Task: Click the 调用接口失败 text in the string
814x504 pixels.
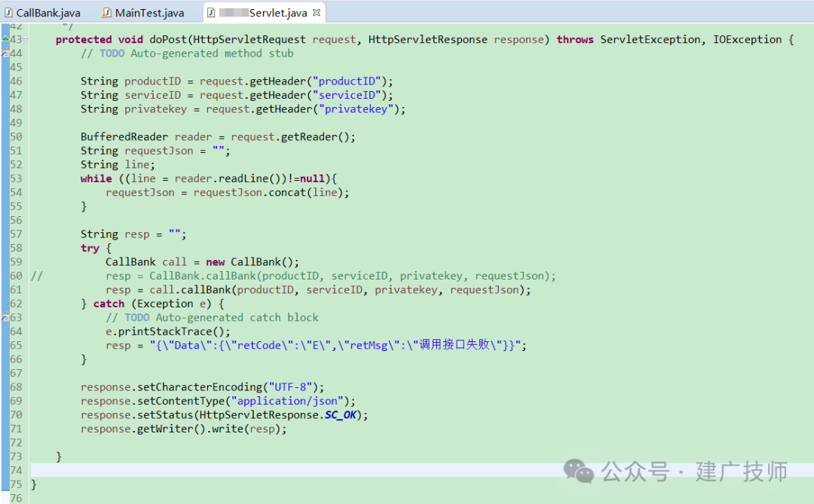Action: tap(454, 344)
